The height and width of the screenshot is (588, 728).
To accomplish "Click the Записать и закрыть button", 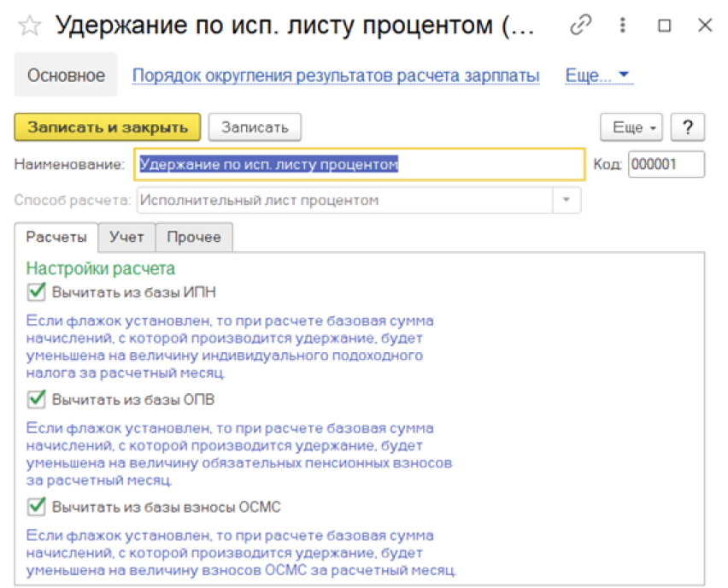I will coord(108,126).
